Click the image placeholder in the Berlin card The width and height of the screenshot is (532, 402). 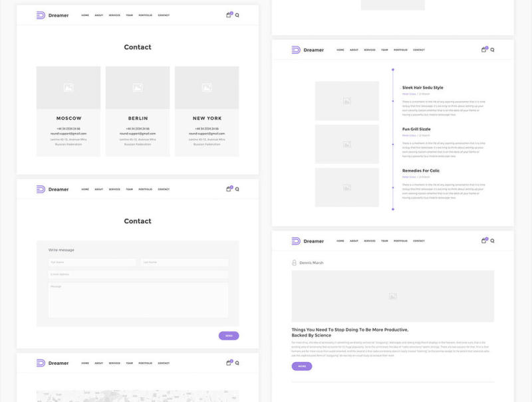tap(138, 88)
